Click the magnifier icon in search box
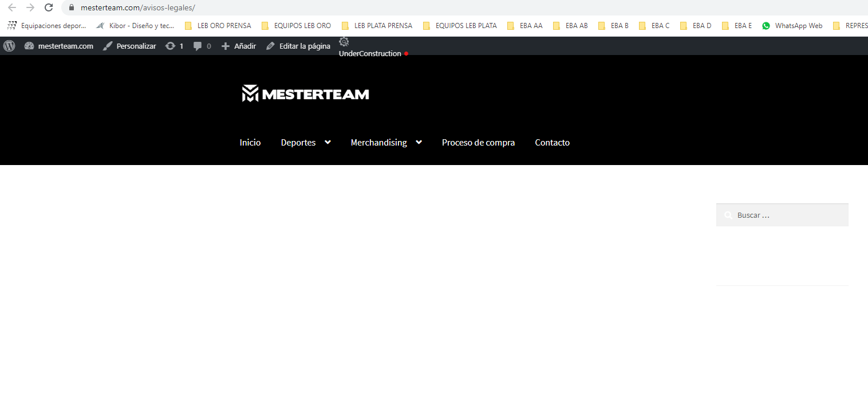The width and height of the screenshot is (868, 400). 728,215
